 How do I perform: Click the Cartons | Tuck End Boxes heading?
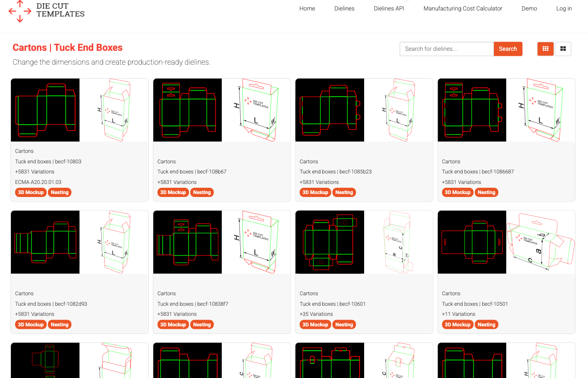68,47
